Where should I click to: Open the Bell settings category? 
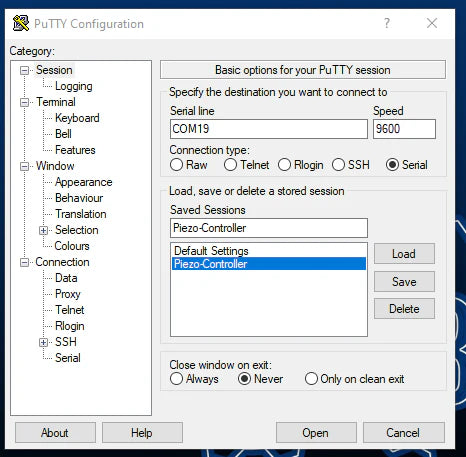click(63, 134)
